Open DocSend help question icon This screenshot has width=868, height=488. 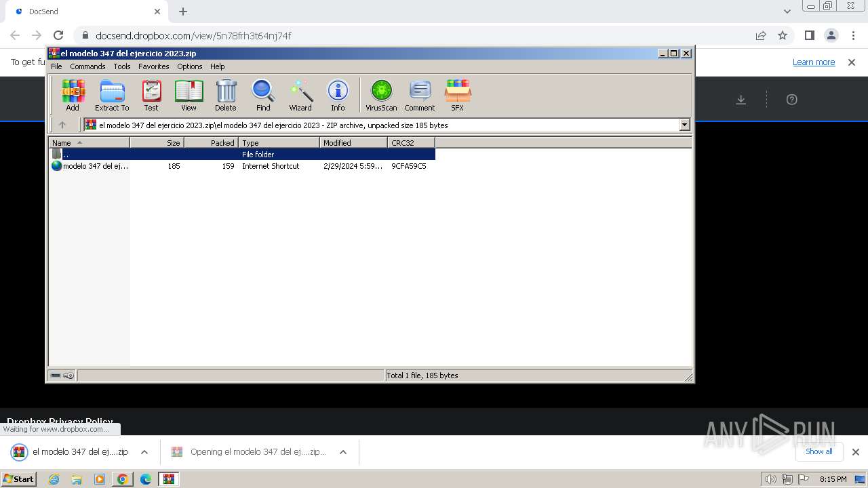pos(791,100)
